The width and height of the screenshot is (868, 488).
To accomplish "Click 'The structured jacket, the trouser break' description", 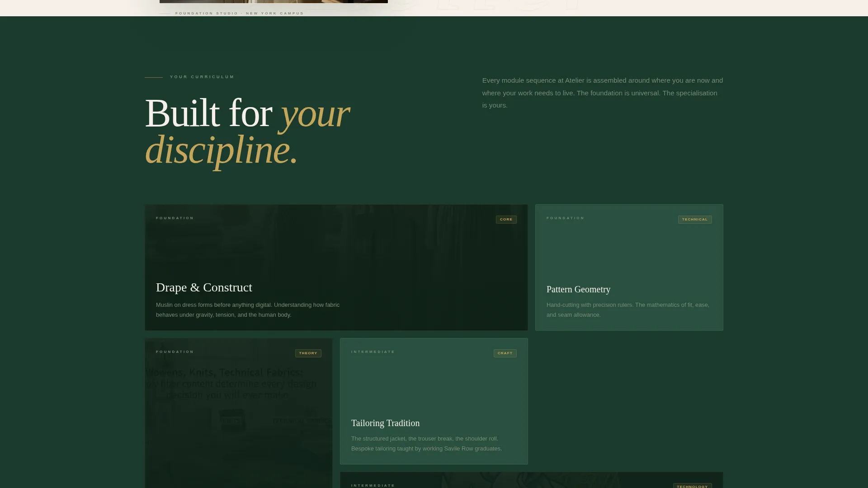I will [426, 444].
